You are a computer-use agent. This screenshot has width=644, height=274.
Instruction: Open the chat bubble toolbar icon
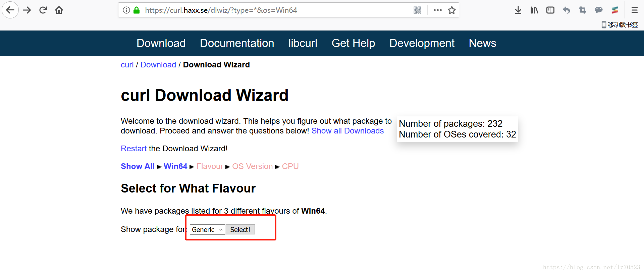click(599, 10)
